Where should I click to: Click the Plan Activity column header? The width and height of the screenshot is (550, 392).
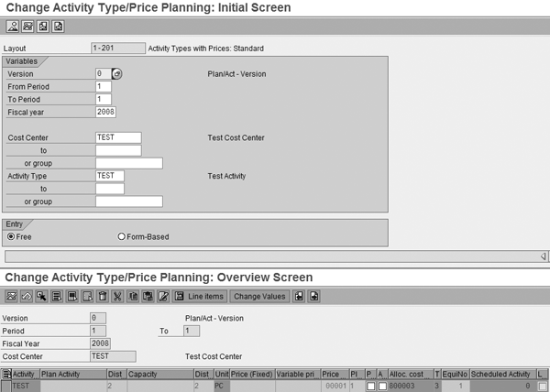click(73, 374)
